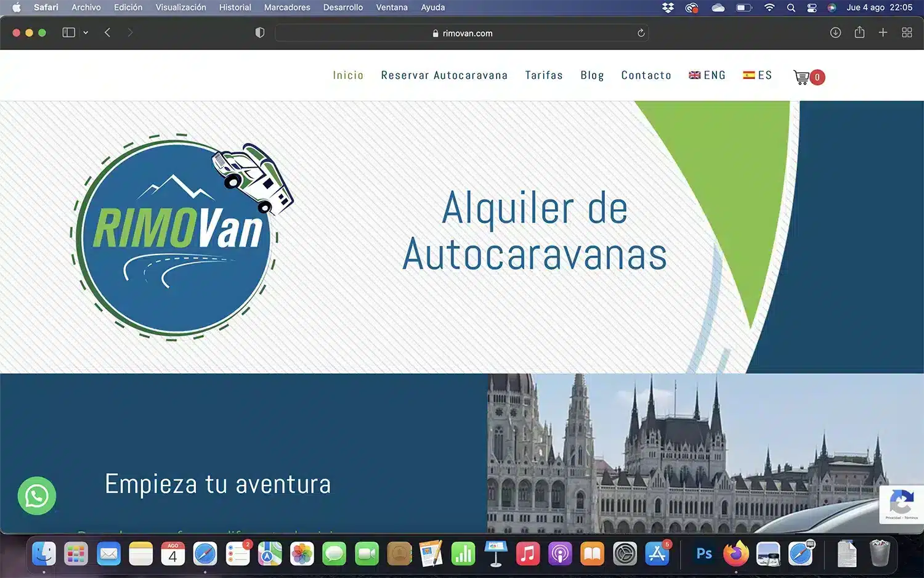Screen dimensions: 924x578
Task: Open Numbers from the Dock
Action: pyautogui.click(x=463, y=554)
